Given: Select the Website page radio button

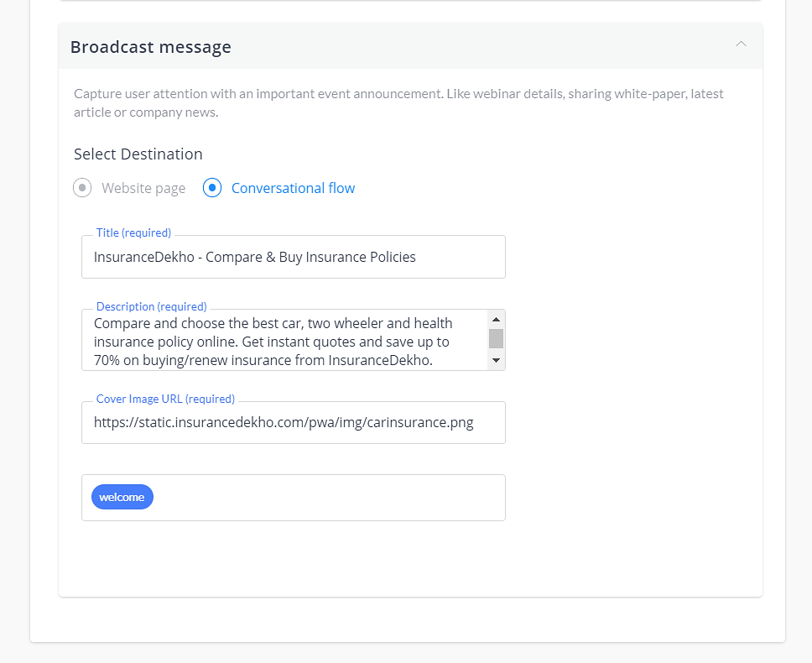Looking at the screenshot, I should pos(82,187).
